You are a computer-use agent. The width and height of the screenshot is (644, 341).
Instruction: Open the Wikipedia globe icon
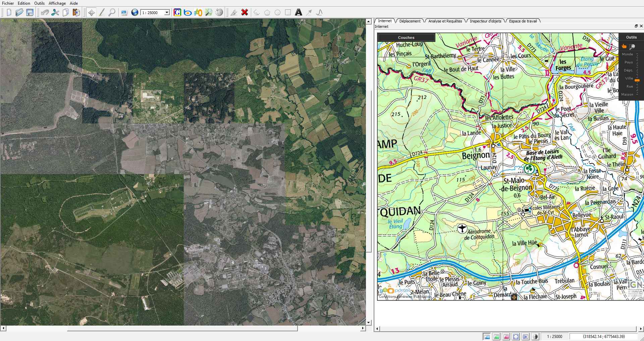pyautogui.click(x=219, y=13)
